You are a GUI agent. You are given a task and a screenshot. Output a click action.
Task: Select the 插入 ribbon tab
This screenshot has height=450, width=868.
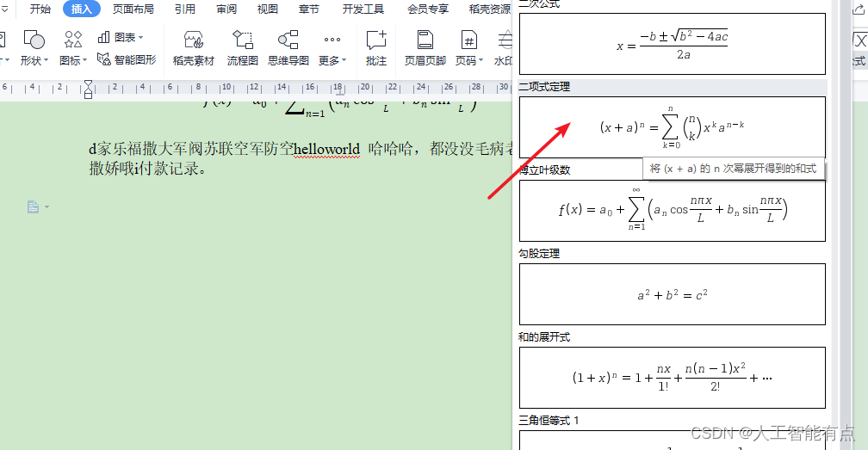[x=81, y=9]
